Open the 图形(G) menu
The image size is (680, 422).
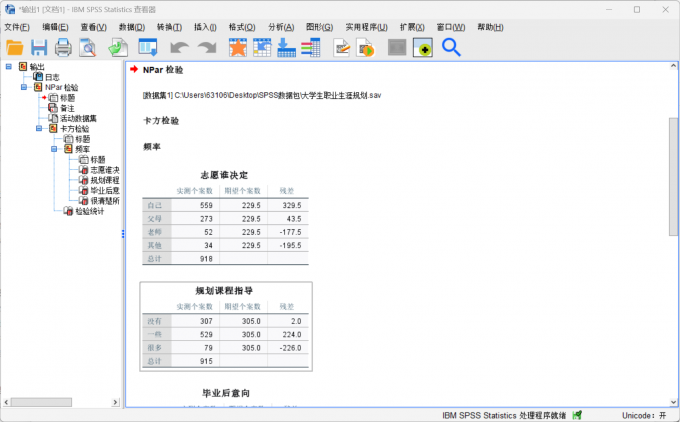(x=319, y=27)
